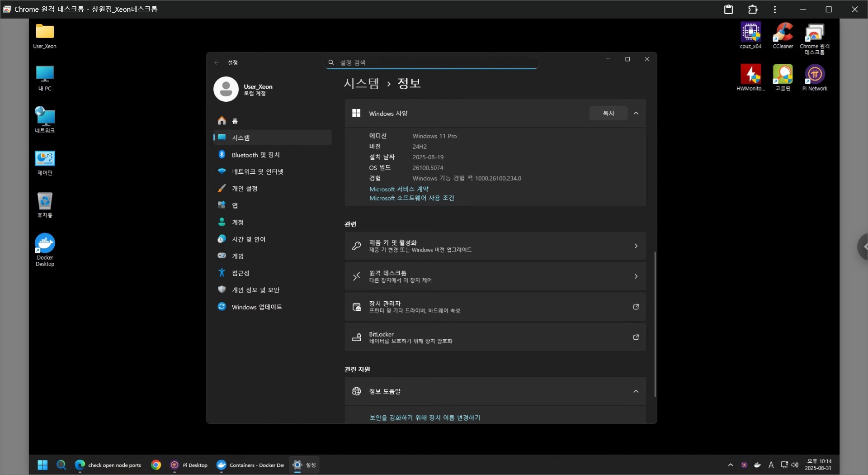Launch 고클린 desktop shortcut
868x475 pixels.
coord(783,78)
